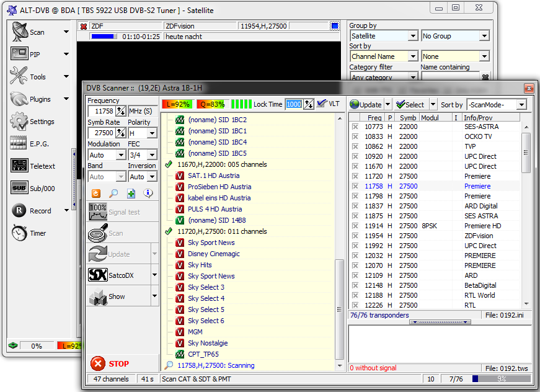Open the FEC 3/4 dropdown

[152, 155]
